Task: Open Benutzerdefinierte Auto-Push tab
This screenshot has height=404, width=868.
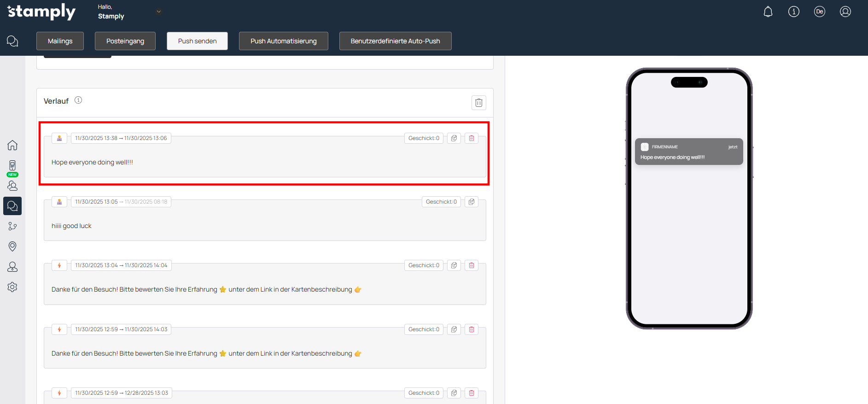Action: [x=395, y=41]
